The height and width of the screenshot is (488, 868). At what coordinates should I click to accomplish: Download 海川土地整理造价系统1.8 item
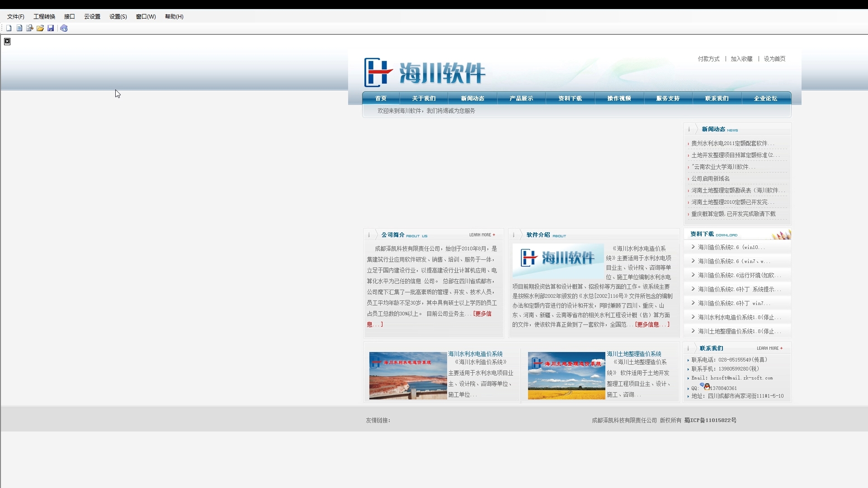739,331
